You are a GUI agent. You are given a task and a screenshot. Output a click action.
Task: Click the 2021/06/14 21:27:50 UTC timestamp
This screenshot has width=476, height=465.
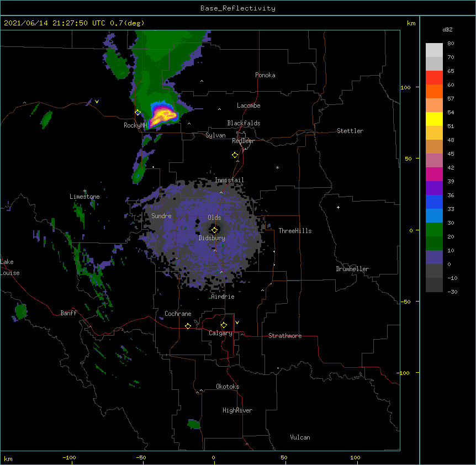(55, 23)
